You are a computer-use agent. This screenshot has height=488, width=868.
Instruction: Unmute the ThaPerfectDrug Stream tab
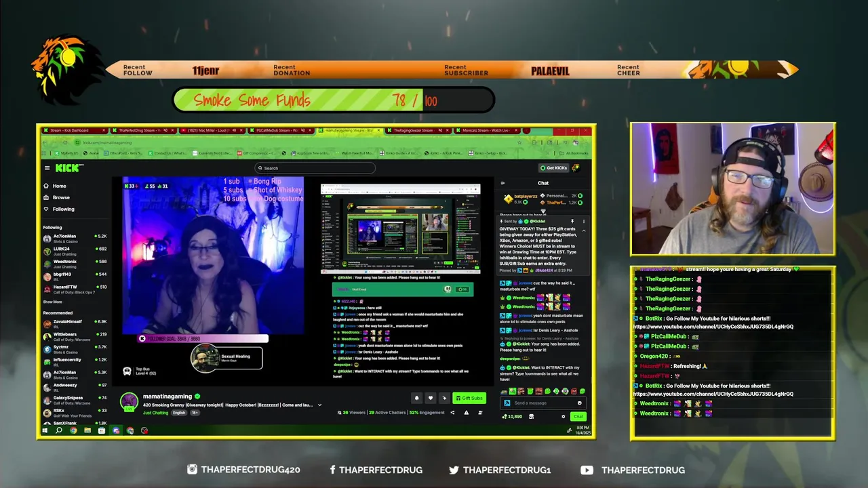point(165,130)
